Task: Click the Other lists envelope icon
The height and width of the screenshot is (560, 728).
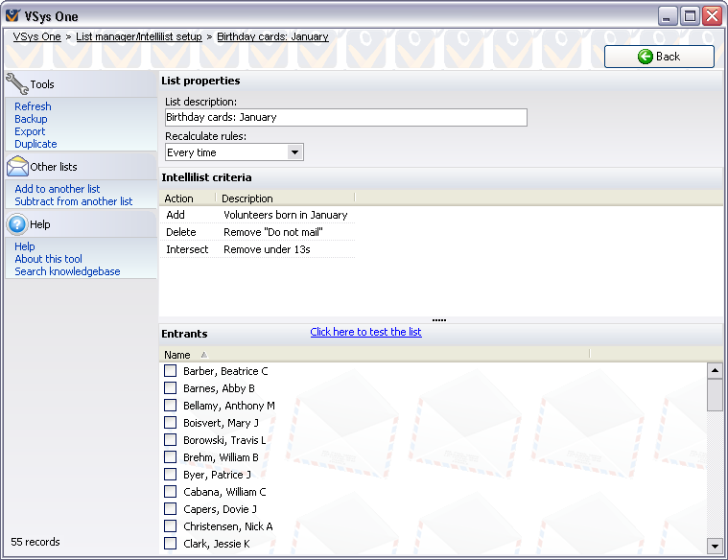Action: coord(17,166)
